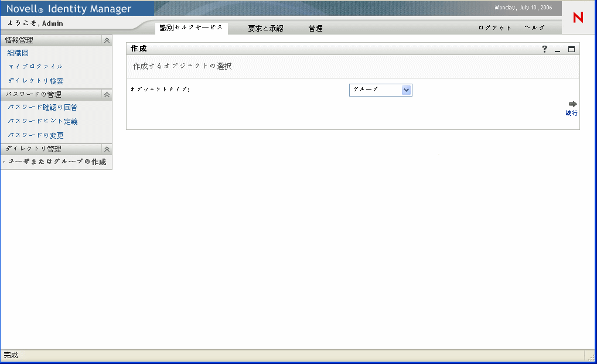The width and height of the screenshot is (597, 364).
Task: Collapse the パスワードの管理 section chevron
Action: point(106,94)
